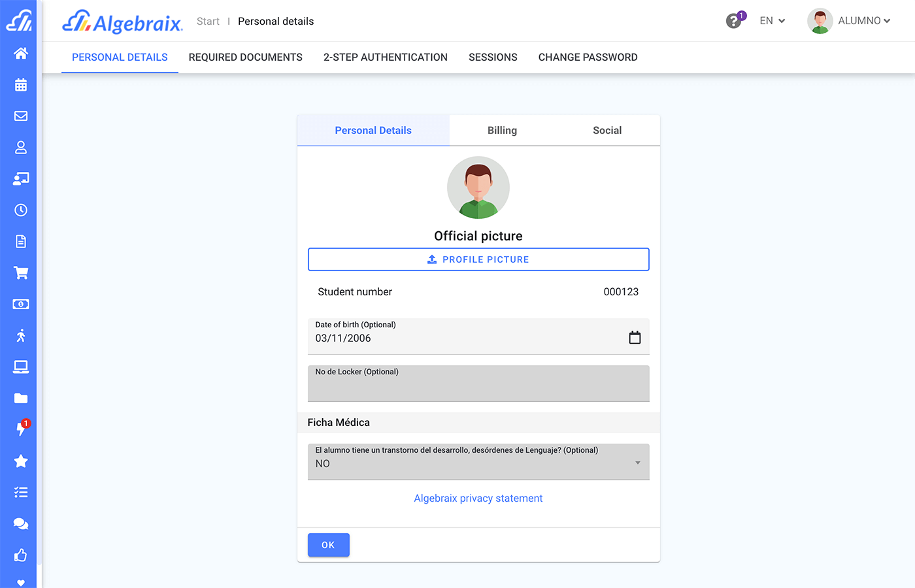Select the Billing tab
This screenshot has width=915, height=588.
pos(502,131)
